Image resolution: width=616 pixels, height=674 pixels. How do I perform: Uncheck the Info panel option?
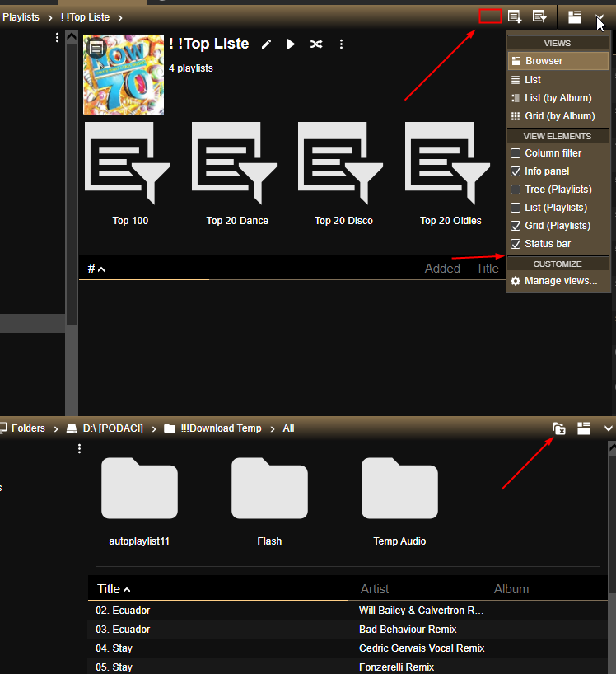pos(516,171)
